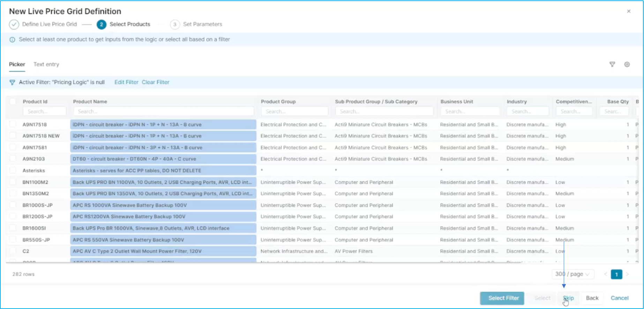Click product id BR550S-JP

click(x=36, y=240)
